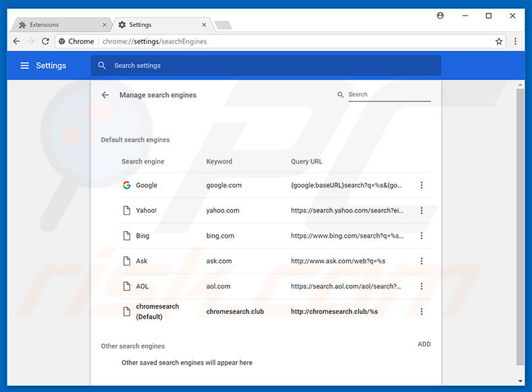Click keyword chromesearch.club
The image size is (532, 392).
(235, 311)
